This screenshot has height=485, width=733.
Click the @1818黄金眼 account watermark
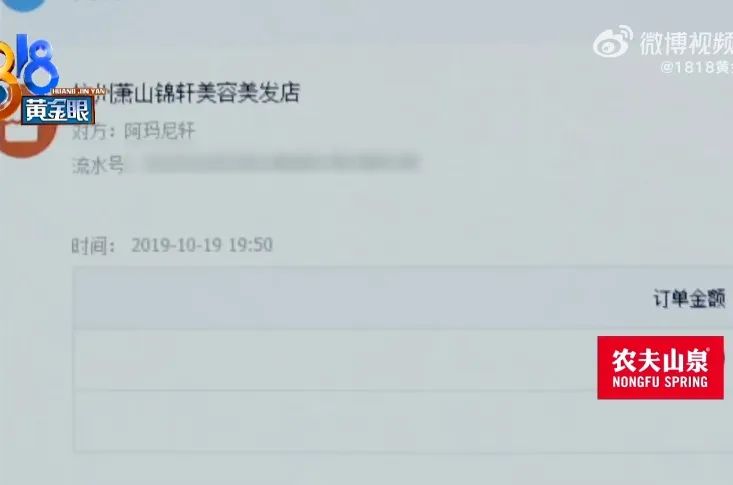click(x=697, y=67)
